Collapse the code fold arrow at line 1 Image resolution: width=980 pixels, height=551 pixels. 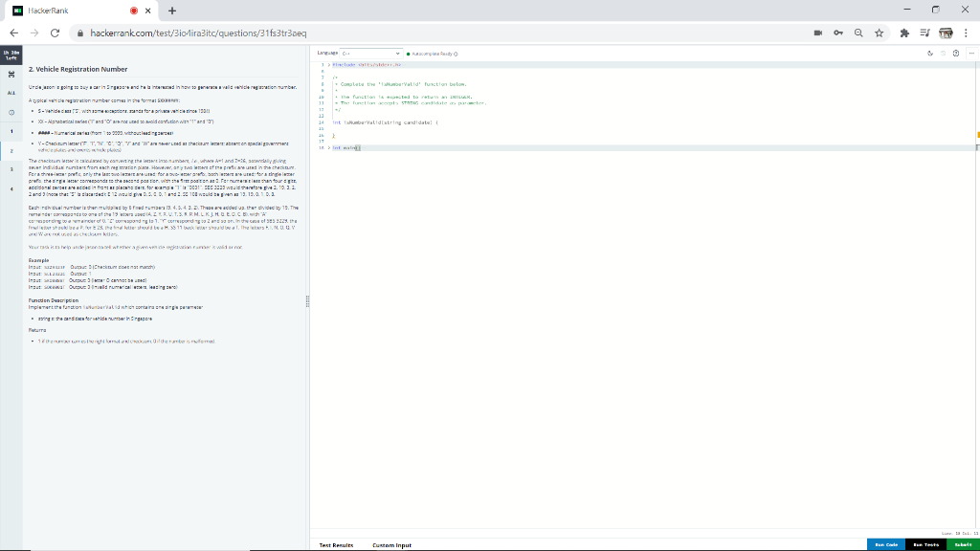tap(327, 64)
